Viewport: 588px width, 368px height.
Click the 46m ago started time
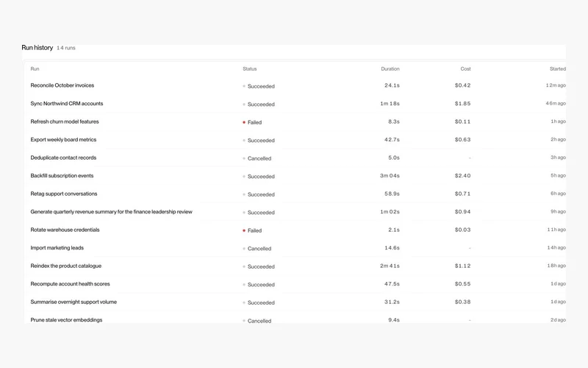pyautogui.click(x=556, y=103)
